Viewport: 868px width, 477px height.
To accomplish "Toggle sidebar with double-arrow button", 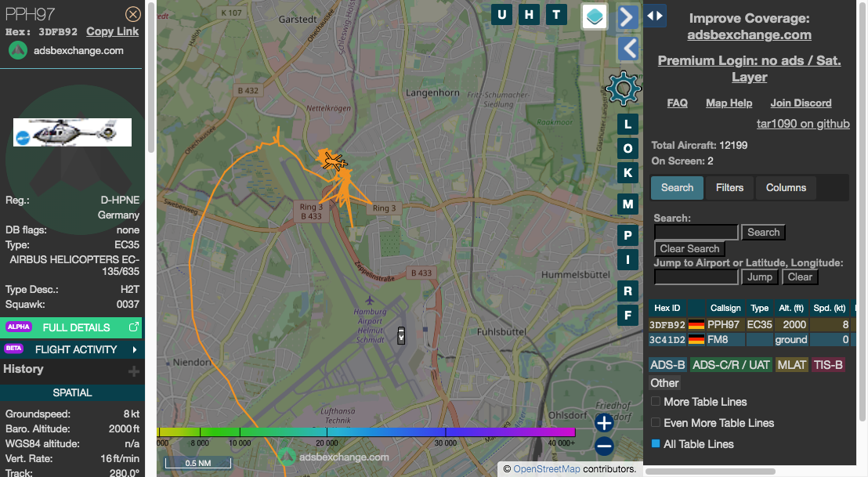I will [x=655, y=16].
